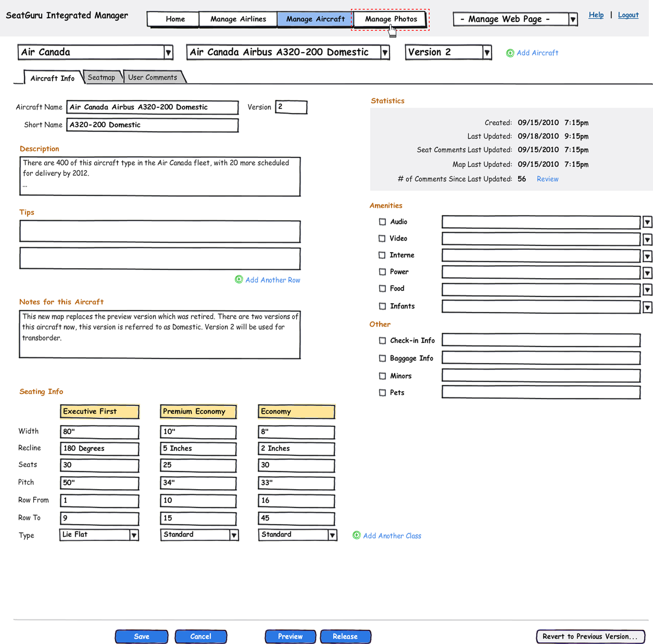This screenshot has height=644, width=653.
Task: Click Revert to Previous Version button
Action: pos(590,636)
